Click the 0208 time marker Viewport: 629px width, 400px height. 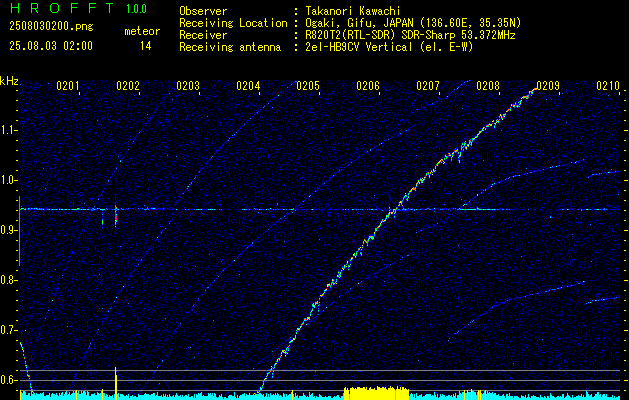point(488,85)
